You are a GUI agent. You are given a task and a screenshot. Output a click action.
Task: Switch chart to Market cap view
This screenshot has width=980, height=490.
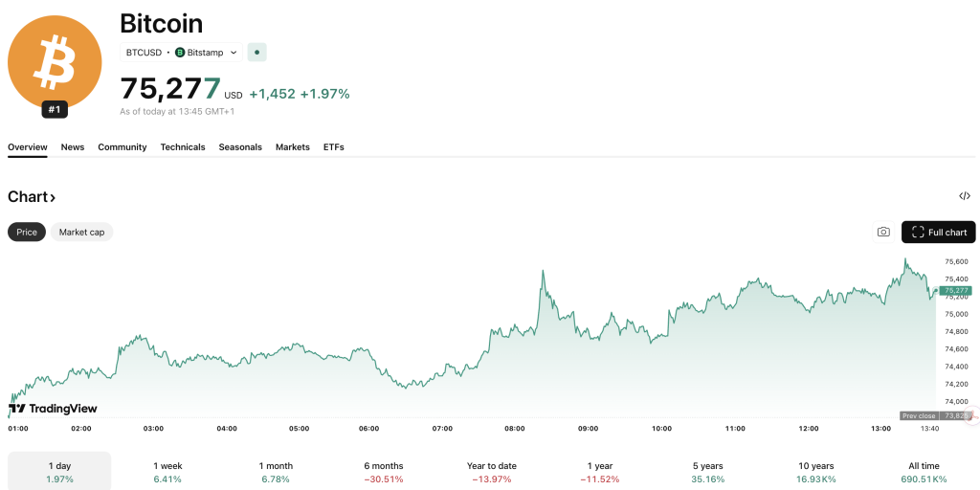[x=81, y=232]
